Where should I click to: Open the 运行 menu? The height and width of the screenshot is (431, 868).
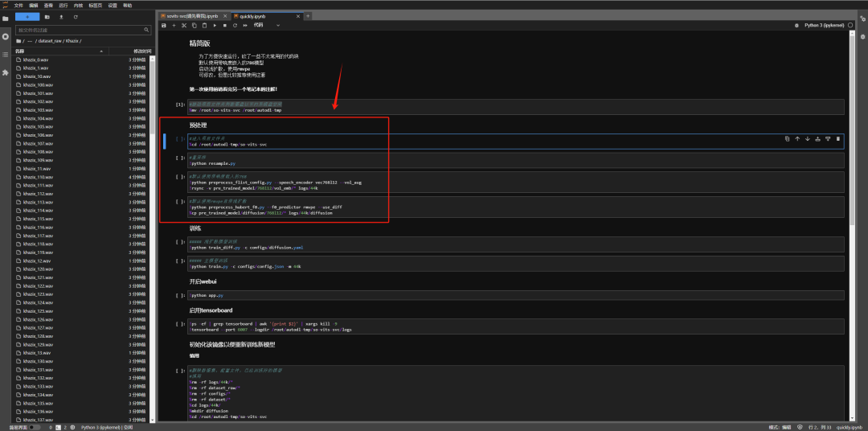tap(63, 5)
